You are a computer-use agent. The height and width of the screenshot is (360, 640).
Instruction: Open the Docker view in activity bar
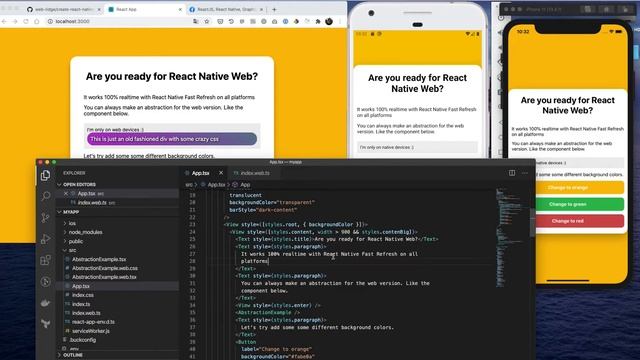tap(45, 302)
